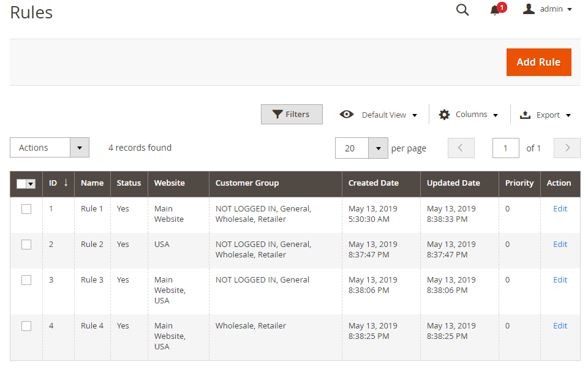The image size is (588, 372).
Task: Check the checkbox for Rule 1
Action: 26,209
